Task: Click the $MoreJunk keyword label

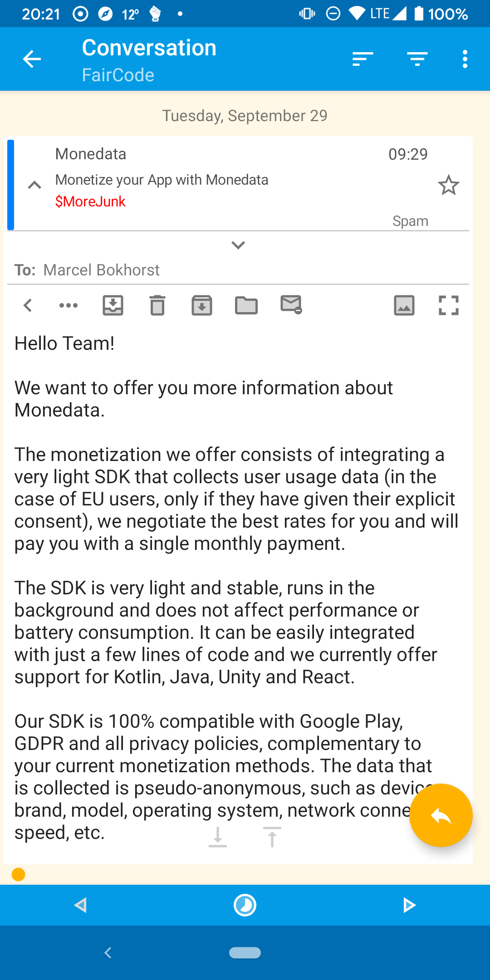Action: (90, 201)
